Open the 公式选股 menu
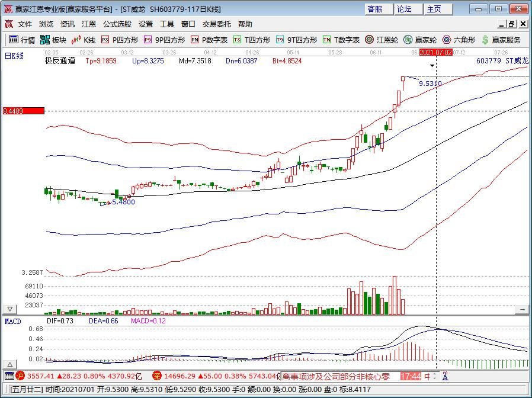Image resolution: width=532 pixels, height=398 pixels. pyautogui.click(x=117, y=24)
